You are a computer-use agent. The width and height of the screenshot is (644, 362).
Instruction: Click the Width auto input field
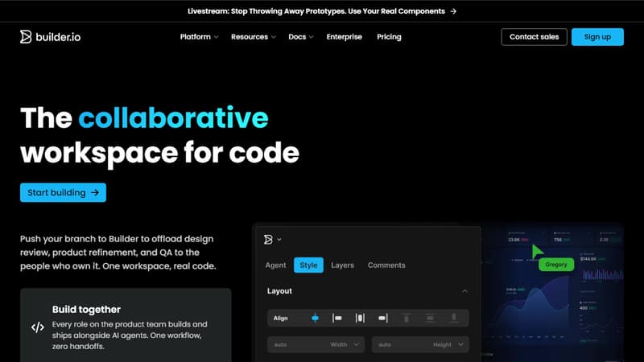pyautogui.click(x=316, y=345)
